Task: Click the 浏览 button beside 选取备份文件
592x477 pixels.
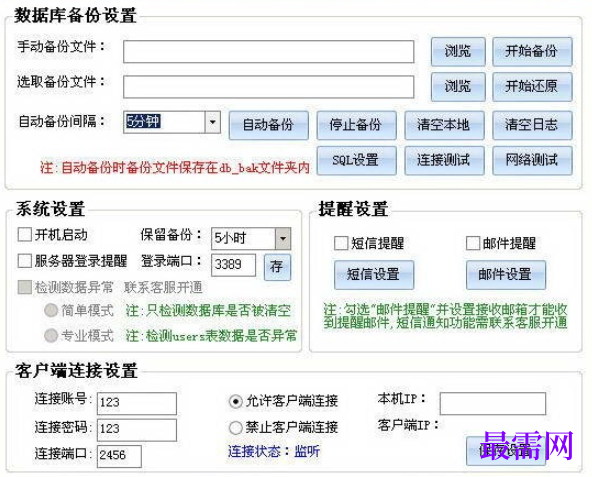Action: 458,86
